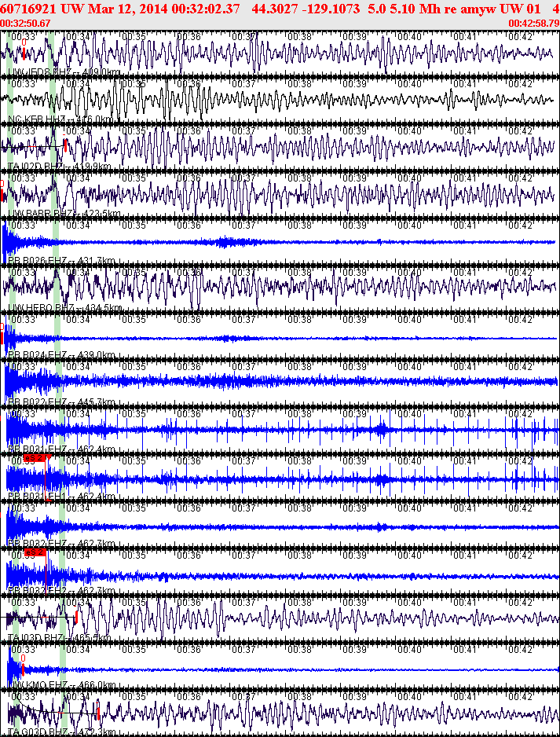The width and height of the screenshot is (560, 737).
Task: Click the 00:38 tick on the PB.B026 trace
Action: (x=299, y=225)
